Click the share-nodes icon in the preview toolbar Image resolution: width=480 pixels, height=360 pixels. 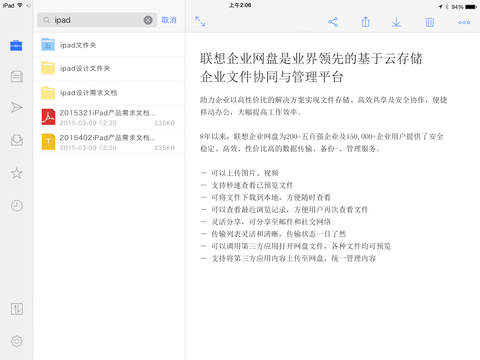[333, 22]
